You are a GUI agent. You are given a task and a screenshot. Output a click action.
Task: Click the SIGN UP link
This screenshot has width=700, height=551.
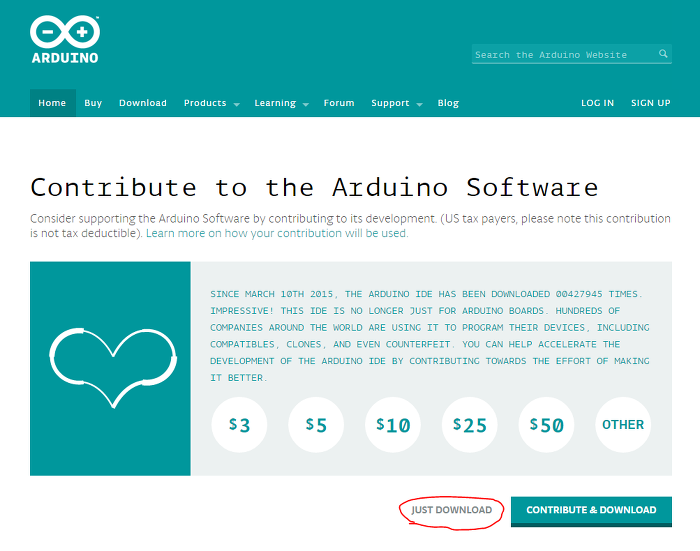coord(650,103)
